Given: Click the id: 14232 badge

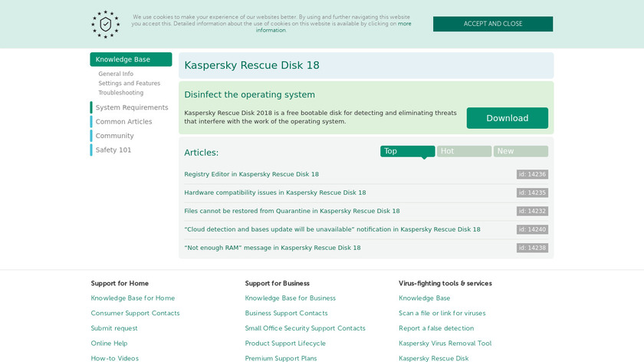Looking at the screenshot, I should click(532, 211).
